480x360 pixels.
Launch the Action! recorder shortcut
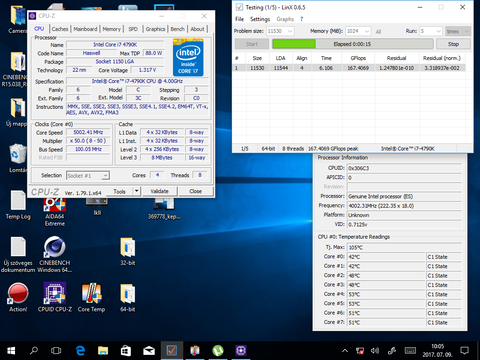[18, 297]
